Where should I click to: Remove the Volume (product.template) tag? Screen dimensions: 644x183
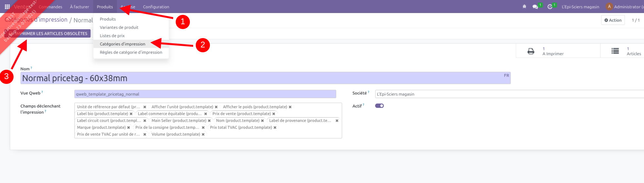tap(203, 135)
